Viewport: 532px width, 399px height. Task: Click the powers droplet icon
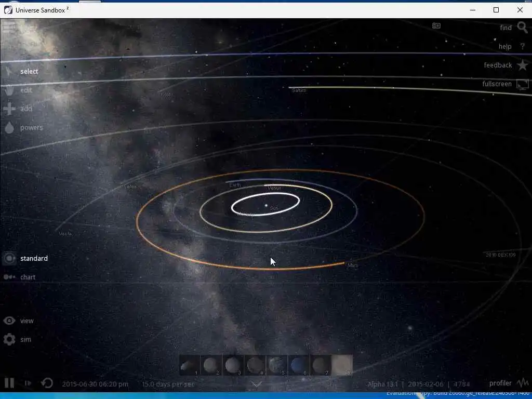pos(9,128)
